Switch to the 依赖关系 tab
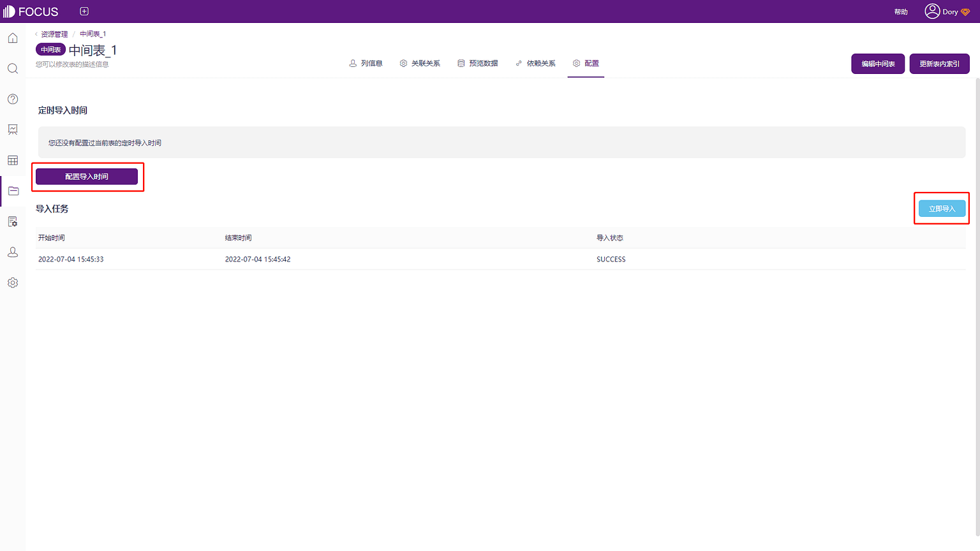The height and width of the screenshot is (551, 980). pyautogui.click(x=535, y=63)
